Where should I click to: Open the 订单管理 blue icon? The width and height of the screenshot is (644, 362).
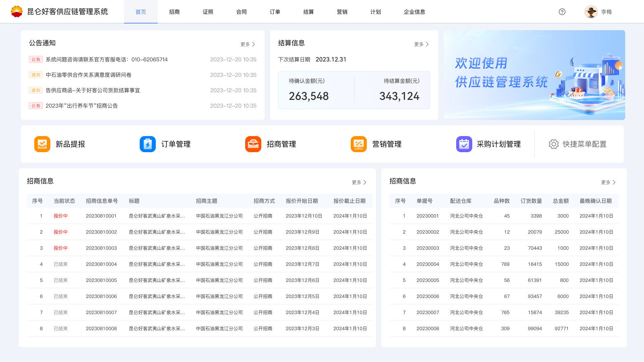pos(148,144)
